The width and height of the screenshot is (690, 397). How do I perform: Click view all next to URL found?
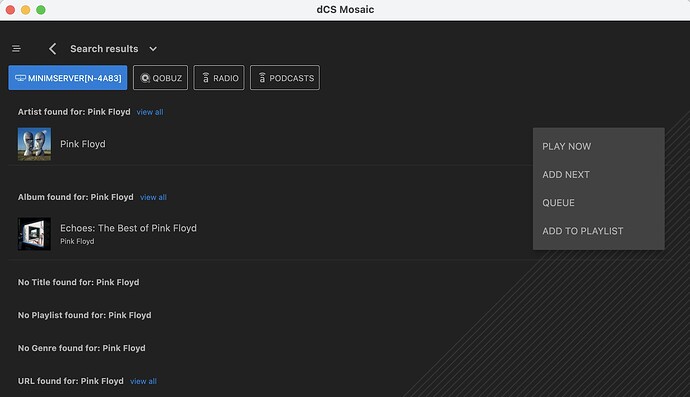[143, 381]
